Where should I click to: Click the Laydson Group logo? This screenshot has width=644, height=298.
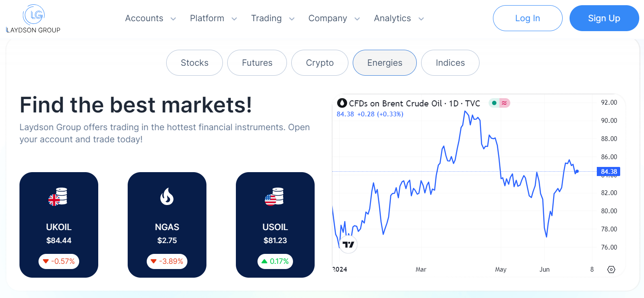33,19
